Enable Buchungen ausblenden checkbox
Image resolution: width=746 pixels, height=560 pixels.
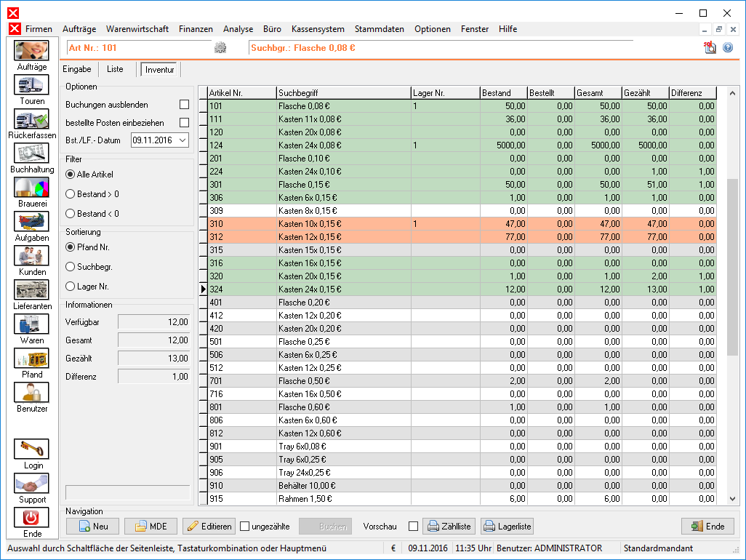coord(184,104)
